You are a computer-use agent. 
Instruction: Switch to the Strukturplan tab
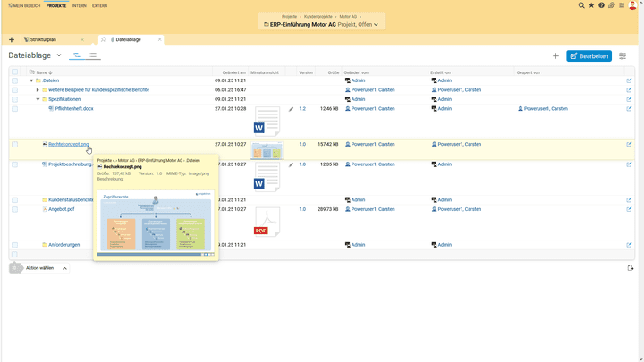coord(43,39)
